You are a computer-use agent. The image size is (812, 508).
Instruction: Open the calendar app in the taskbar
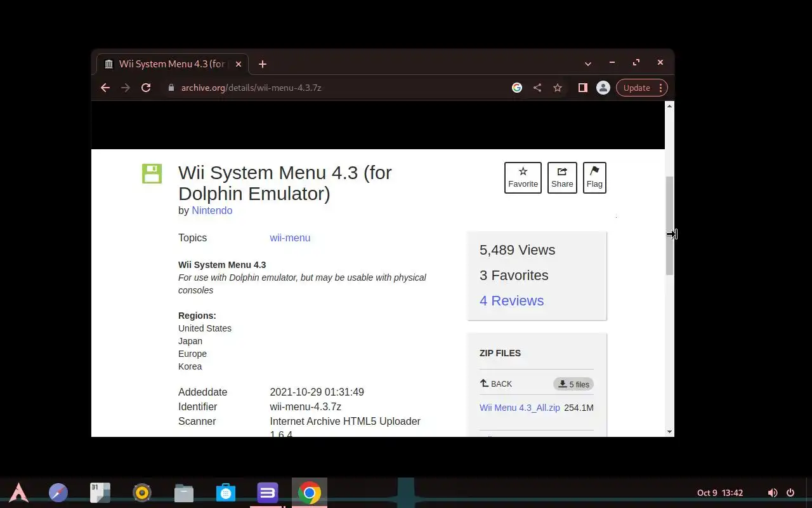(x=100, y=493)
